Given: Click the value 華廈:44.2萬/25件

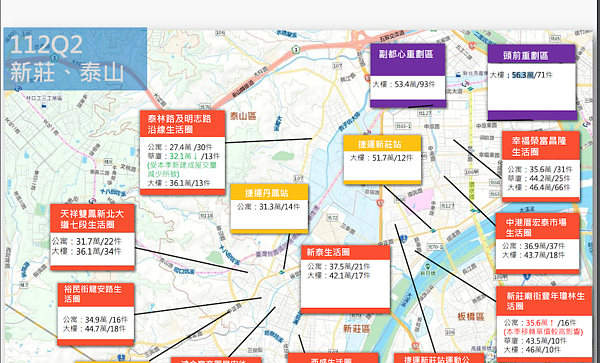Looking at the screenshot, I should pos(539,179).
